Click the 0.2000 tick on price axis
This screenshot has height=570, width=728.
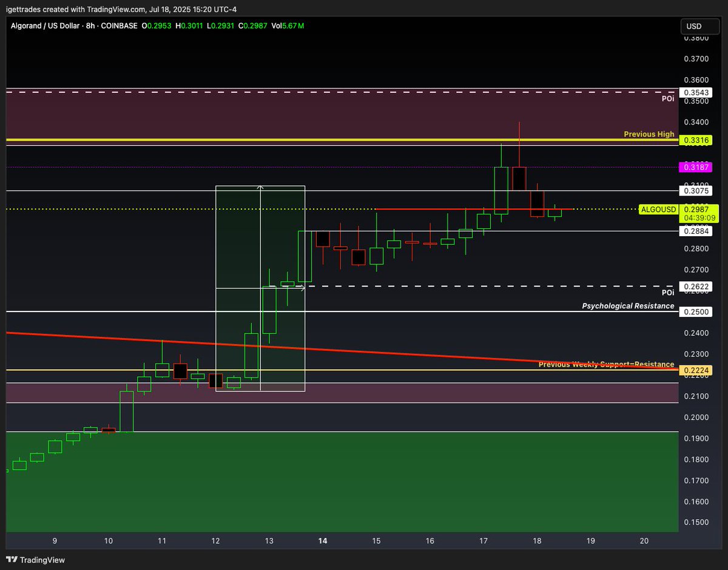696,417
